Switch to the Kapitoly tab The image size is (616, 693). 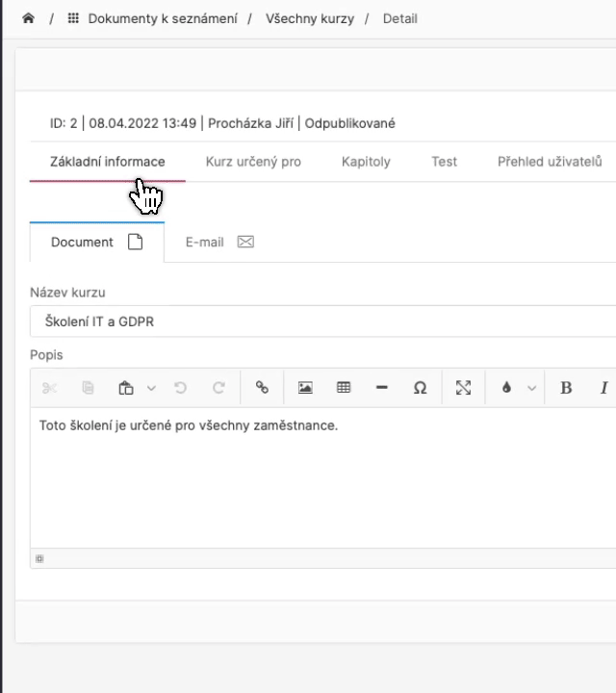tap(366, 162)
